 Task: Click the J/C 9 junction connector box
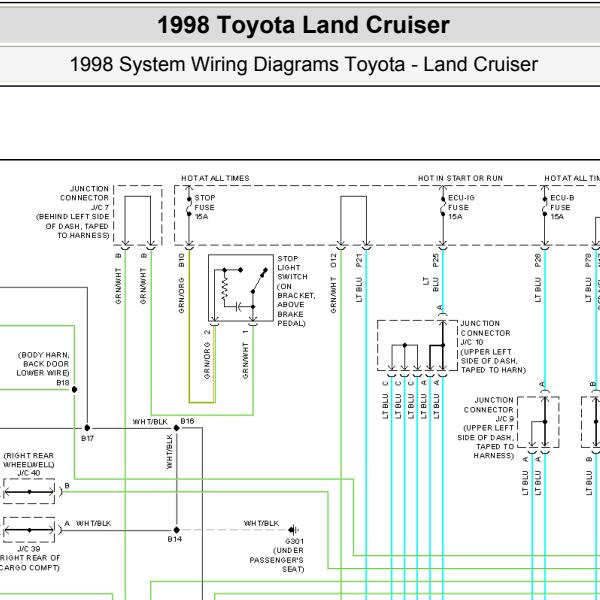538,422
